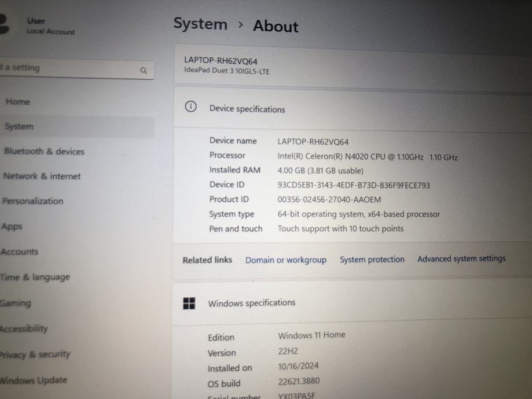Open Bluetooth & devices settings
532x399 pixels.
[44, 152]
